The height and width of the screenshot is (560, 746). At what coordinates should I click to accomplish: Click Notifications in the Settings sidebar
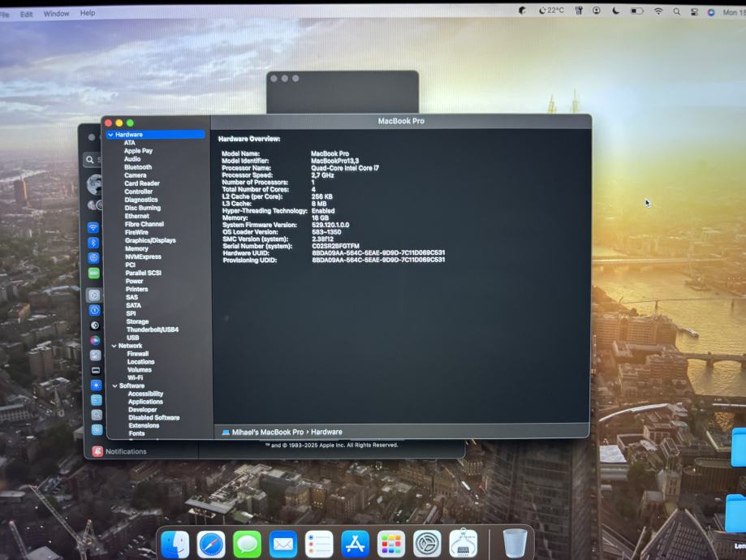[x=125, y=451]
